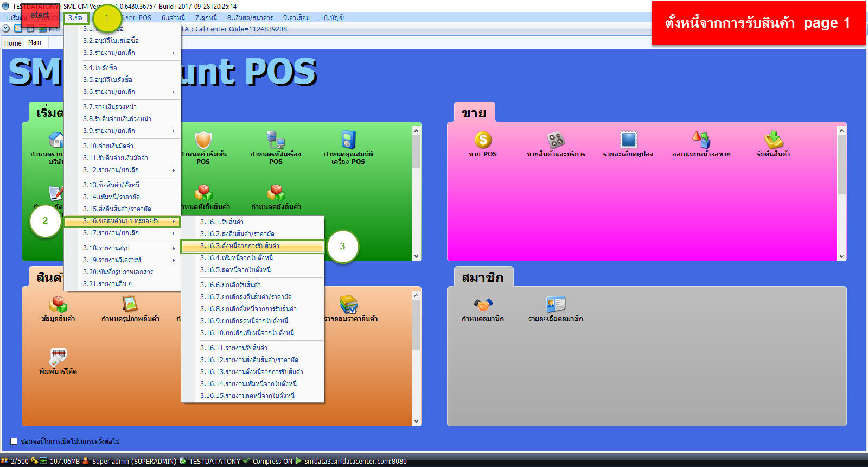Viewport: 868px width, 467px height.
Task: Open กำหนดคุณสมบัติเครื่อง POS icon
Action: [348, 140]
